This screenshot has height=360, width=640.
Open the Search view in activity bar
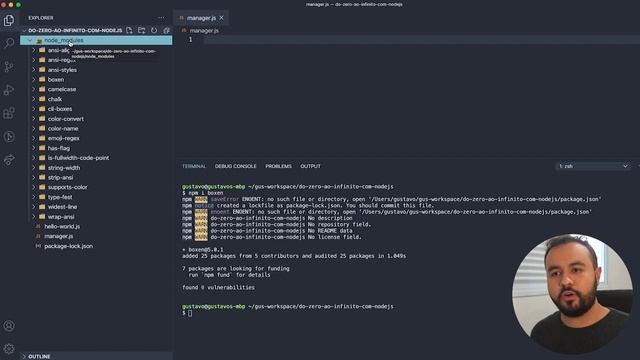click(9, 43)
